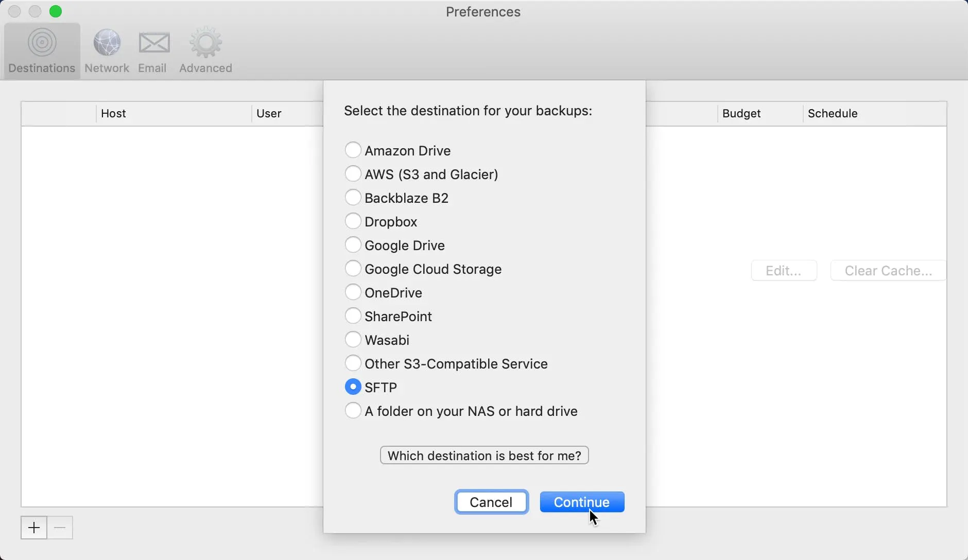Viewport: 968px width, 560px height.
Task: Remove destination with minus button
Action: [x=60, y=528]
